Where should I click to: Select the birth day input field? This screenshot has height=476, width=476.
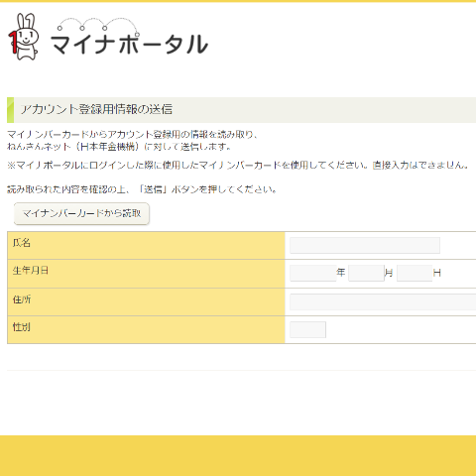[x=415, y=273]
